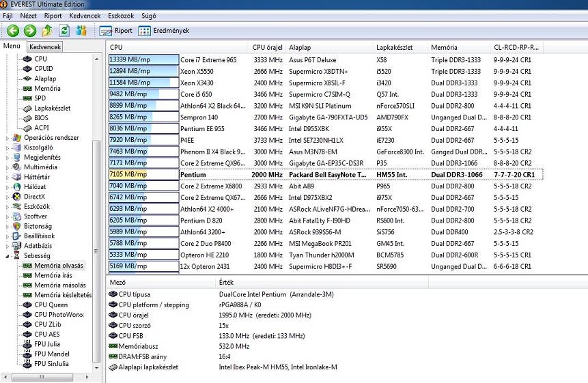588x383 pixels.
Task: Click the sidebar scroll down arrow
Action: pyautogui.click(x=97, y=368)
